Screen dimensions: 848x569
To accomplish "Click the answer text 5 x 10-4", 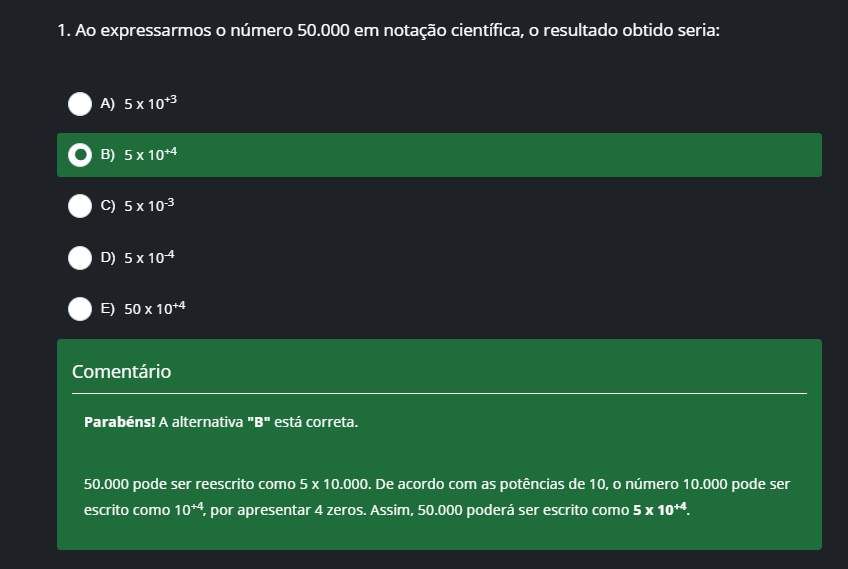I will (149, 256).
